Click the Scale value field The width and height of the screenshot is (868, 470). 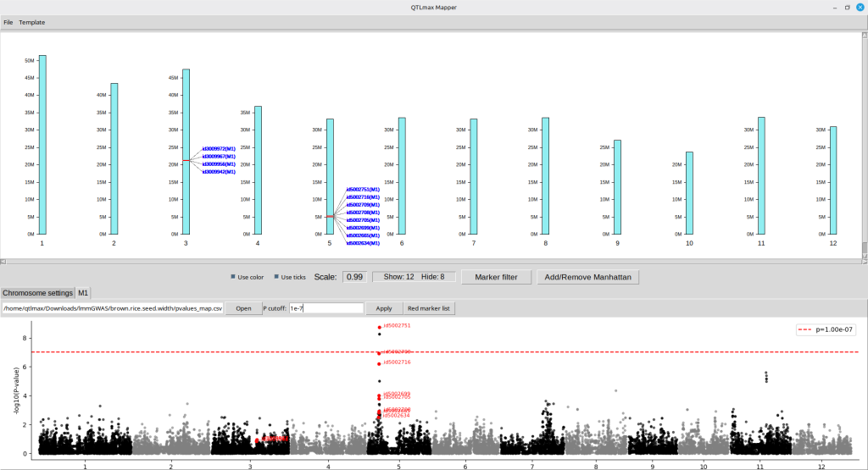pos(355,277)
